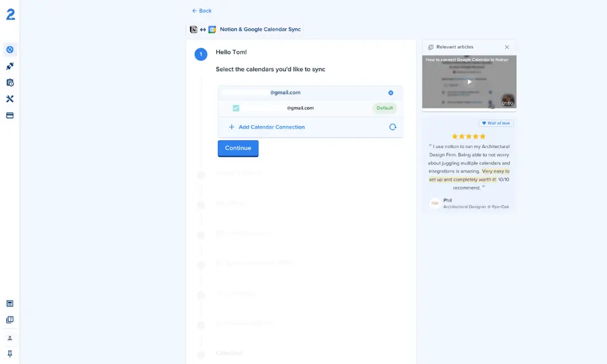
Task: Click the 2sync logo in the sidebar
Action: [x=10, y=15]
